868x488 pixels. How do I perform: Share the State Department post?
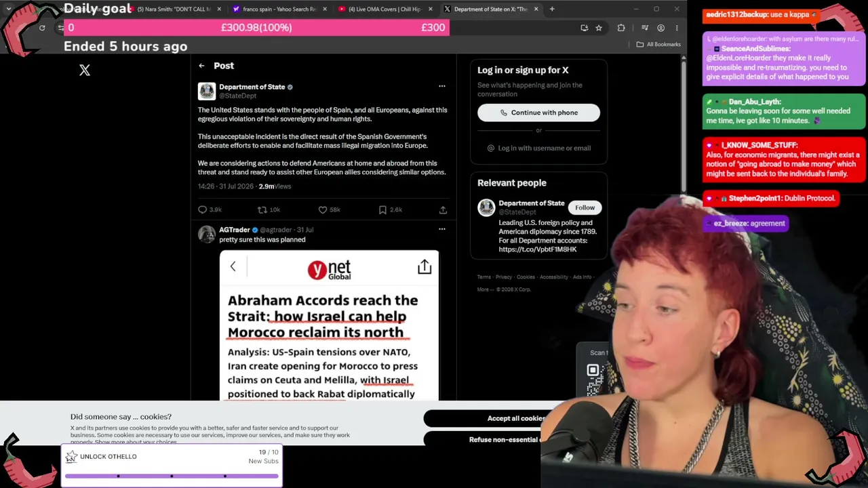pyautogui.click(x=443, y=210)
